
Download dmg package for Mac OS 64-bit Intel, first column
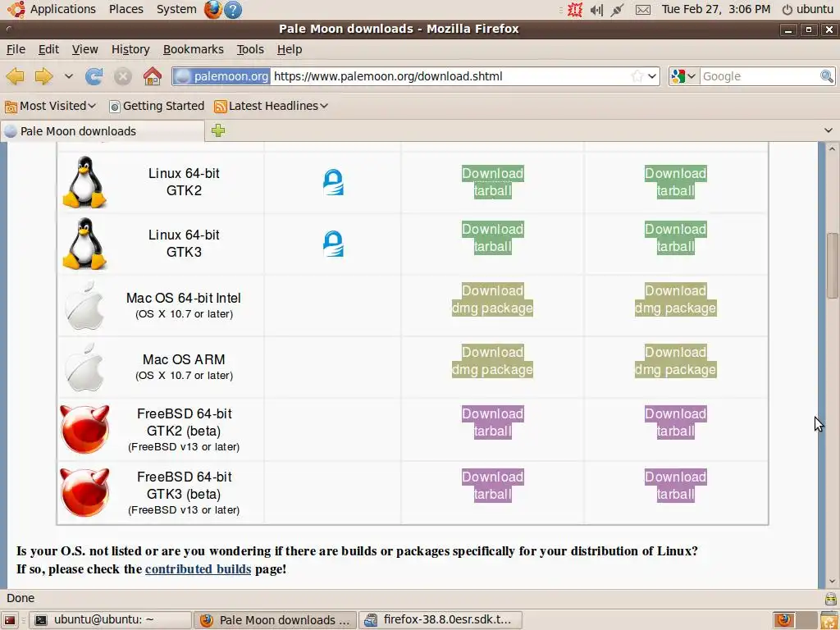[x=492, y=299]
